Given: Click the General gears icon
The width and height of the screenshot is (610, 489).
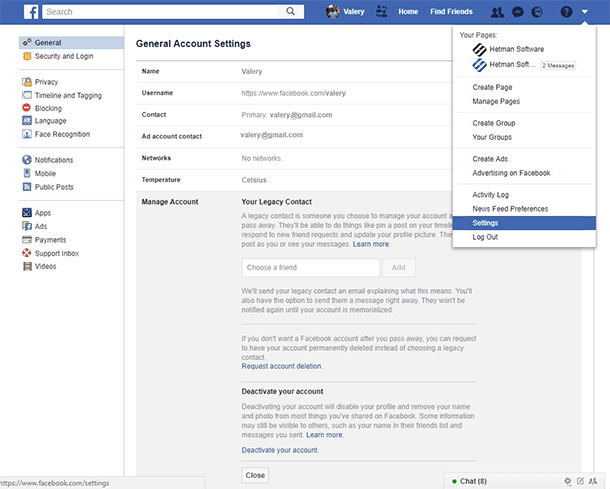Looking at the screenshot, I should click(27, 42).
